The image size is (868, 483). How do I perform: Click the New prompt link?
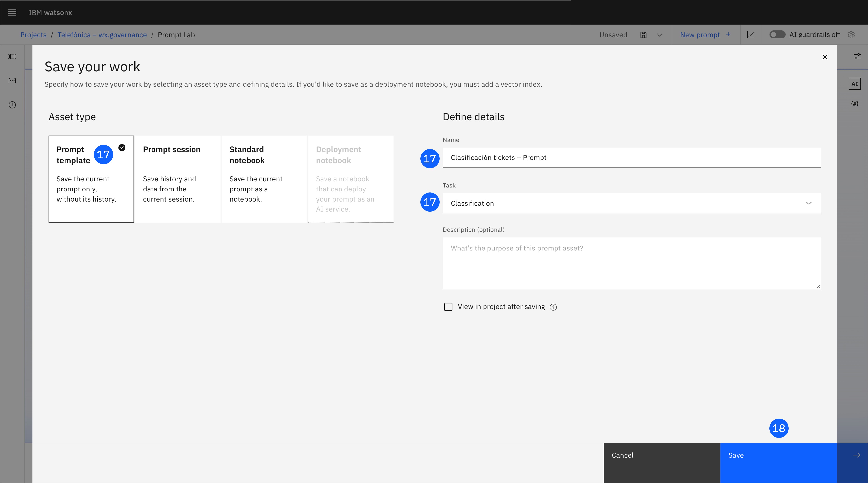tap(700, 35)
